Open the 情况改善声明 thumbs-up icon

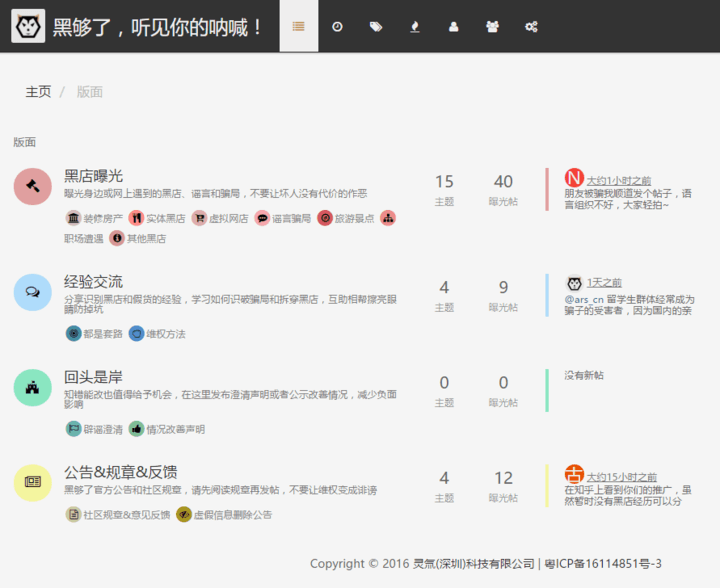pyautogui.click(x=136, y=429)
